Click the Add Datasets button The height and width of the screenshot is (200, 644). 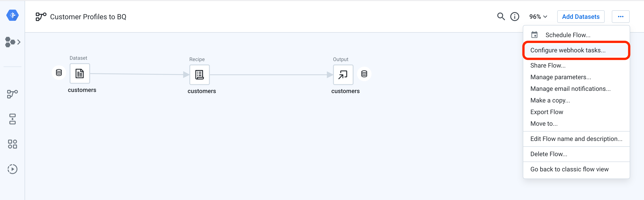(x=581, y=16)
